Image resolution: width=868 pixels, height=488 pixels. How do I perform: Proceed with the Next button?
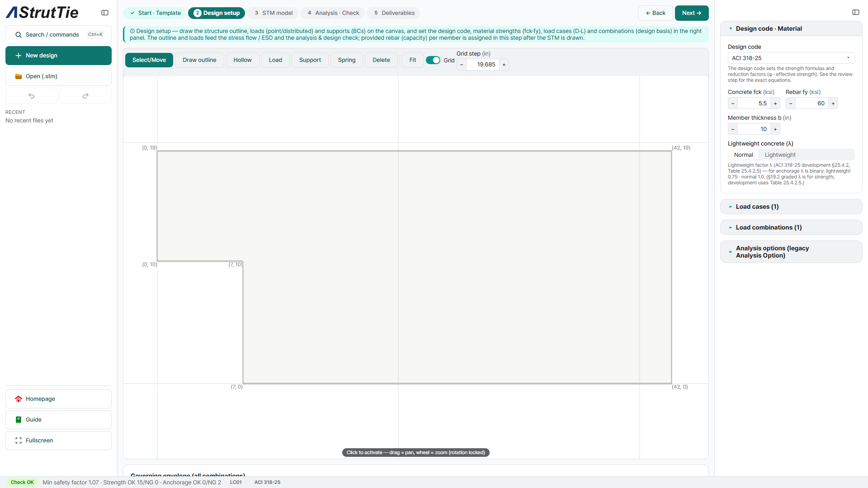click(692, 13)
